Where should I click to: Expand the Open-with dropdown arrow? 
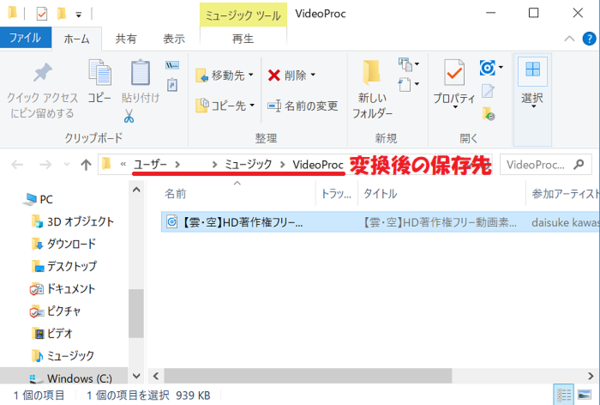tap(501, 68)
